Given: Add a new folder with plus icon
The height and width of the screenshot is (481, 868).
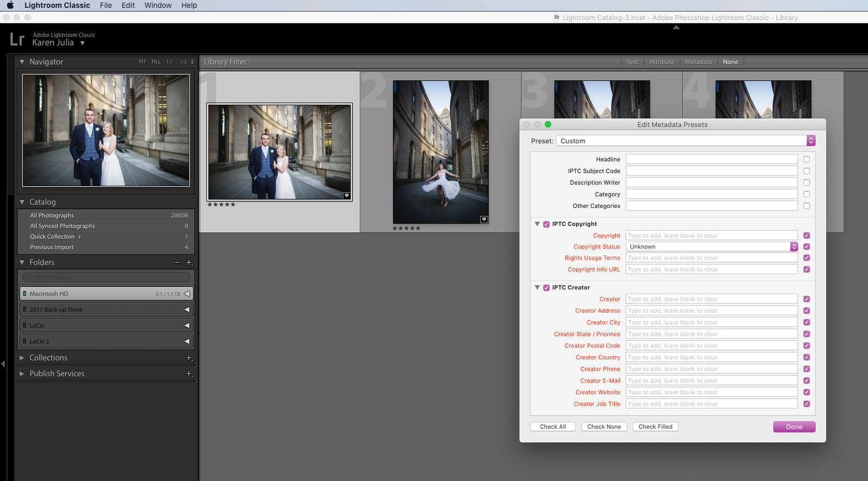Looking at the screenshot, I should click(189, 263).
